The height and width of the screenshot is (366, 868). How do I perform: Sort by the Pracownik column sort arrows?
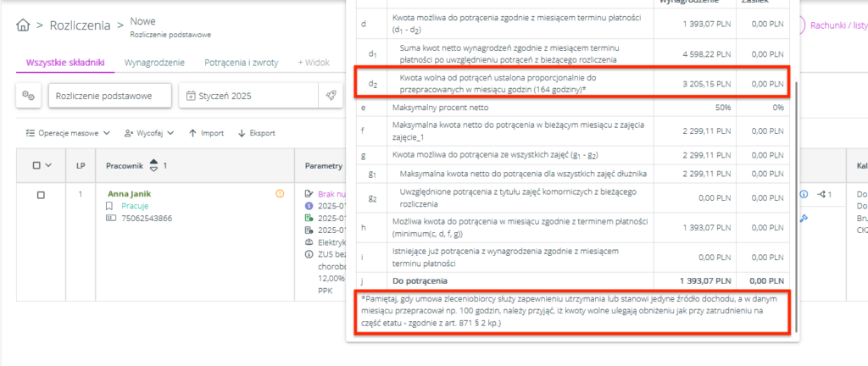(153, 165)
